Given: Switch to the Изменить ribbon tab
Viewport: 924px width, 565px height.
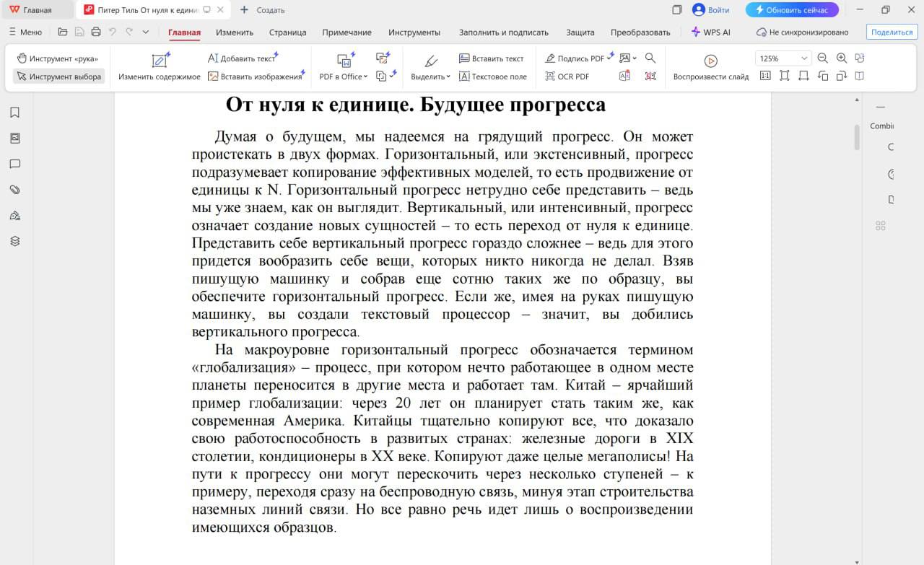Looking at the screenshot, I should tap(235, 32).
